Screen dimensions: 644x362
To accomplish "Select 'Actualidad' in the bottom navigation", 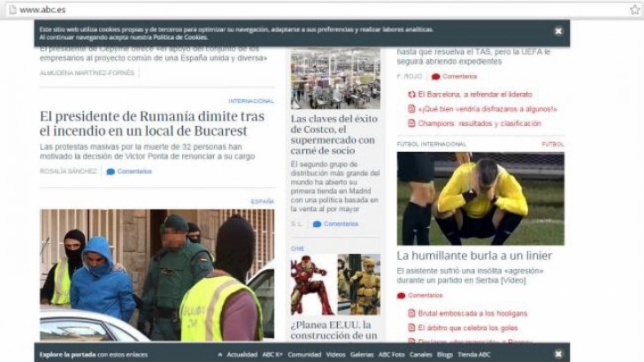I will (x=242, y=355).
